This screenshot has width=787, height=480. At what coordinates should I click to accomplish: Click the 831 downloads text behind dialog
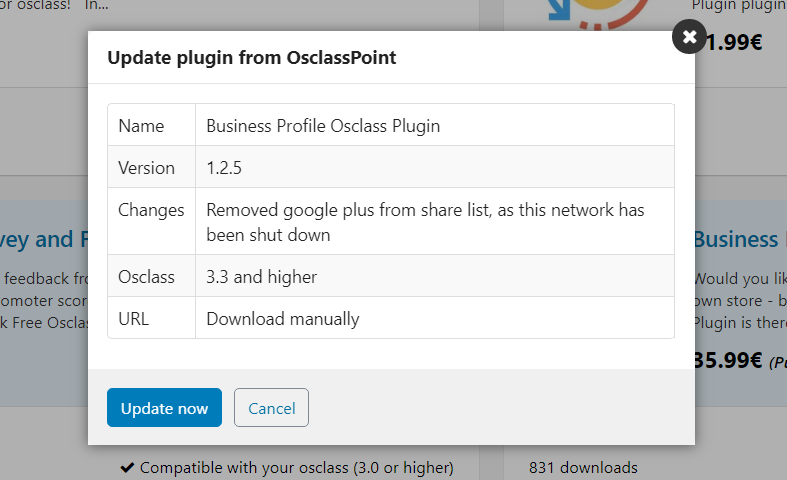tap(583, 467)
